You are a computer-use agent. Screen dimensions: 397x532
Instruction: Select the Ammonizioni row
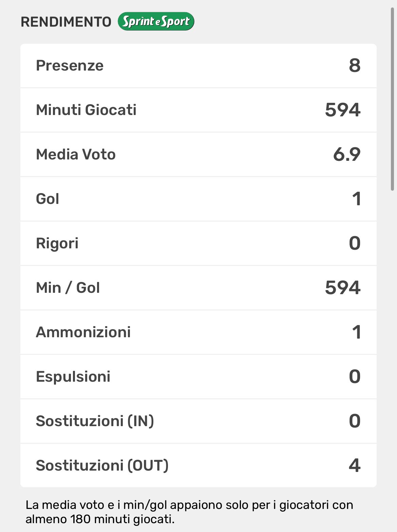tap(198, 332)
